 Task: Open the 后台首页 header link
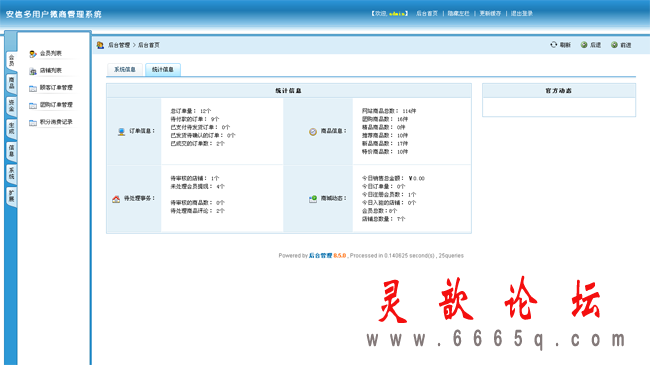(x=427, y=13)
